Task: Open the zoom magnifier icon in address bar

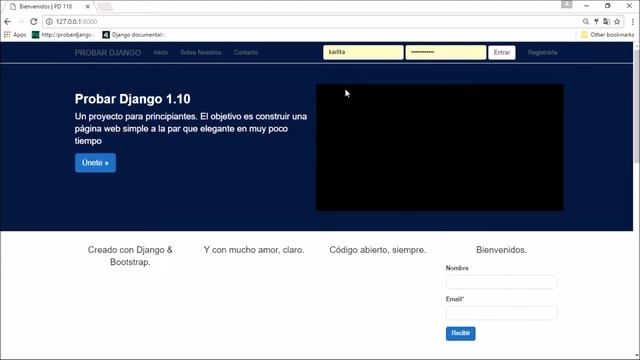Action: (586, 22)
